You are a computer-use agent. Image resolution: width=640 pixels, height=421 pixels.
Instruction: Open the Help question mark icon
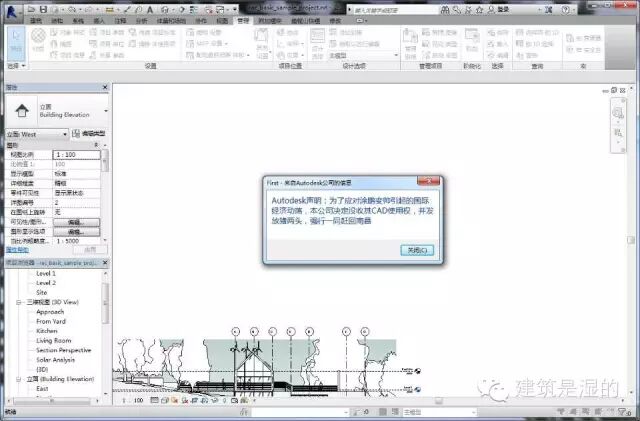coord(565,9)
